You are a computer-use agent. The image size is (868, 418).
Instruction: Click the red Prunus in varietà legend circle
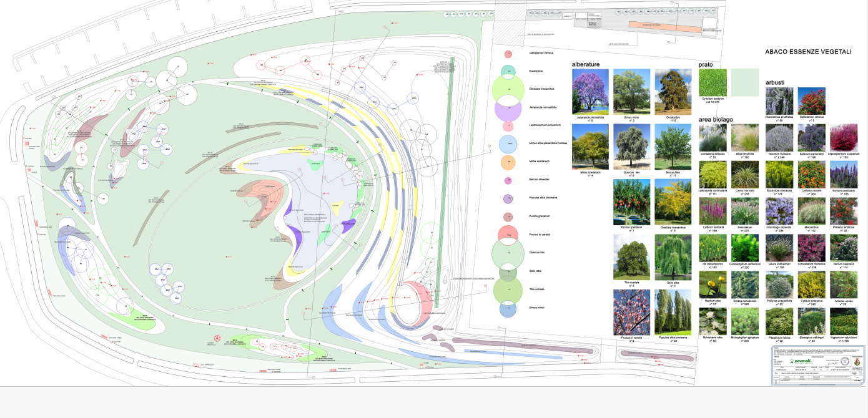point(508,235)
